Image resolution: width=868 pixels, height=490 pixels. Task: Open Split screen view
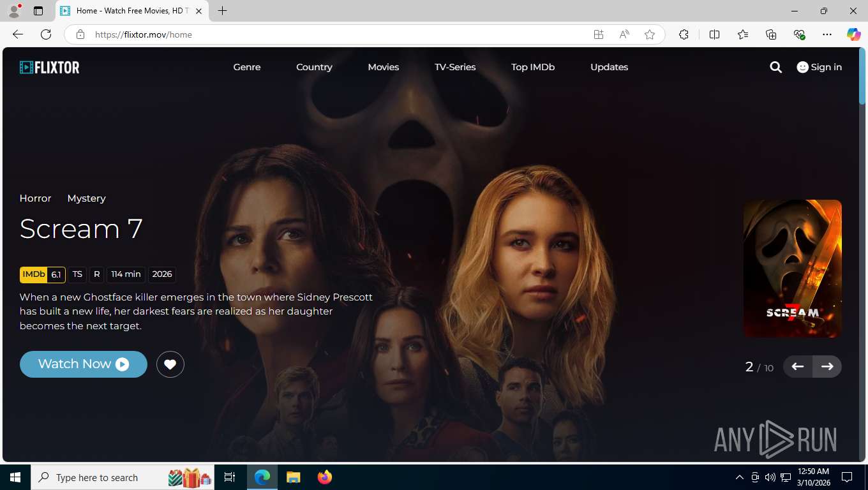pyautogui.click(x=714, y=34)
